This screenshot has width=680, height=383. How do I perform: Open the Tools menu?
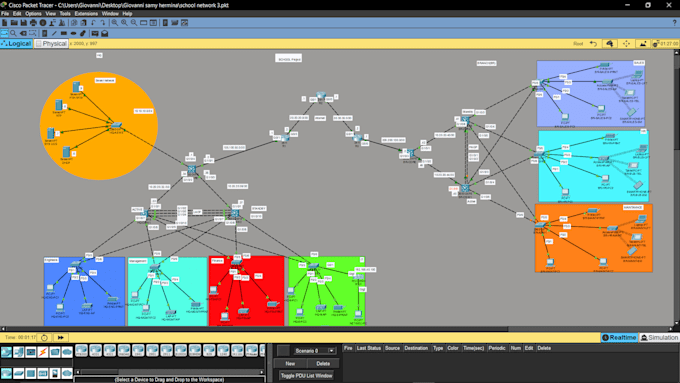point(65,13)
